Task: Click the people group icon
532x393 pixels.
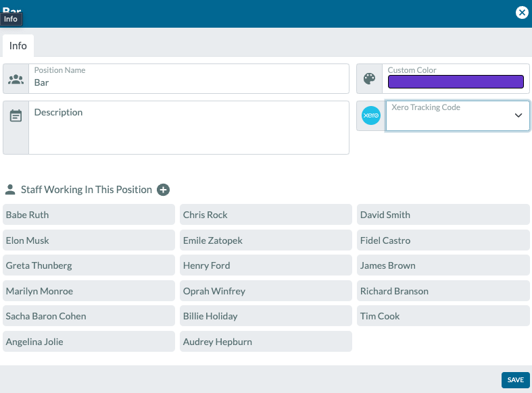Action: point(16,79)
